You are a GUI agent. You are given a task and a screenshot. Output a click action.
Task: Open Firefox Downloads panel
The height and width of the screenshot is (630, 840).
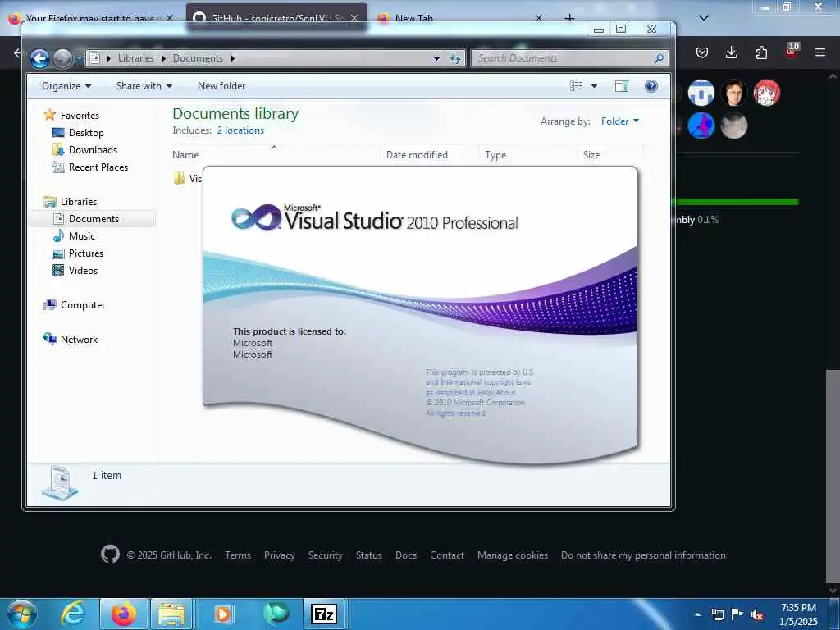[731, 52]
